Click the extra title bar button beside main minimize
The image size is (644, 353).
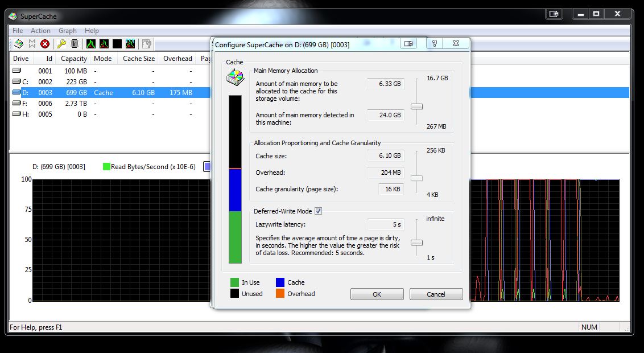click(554, 14)
